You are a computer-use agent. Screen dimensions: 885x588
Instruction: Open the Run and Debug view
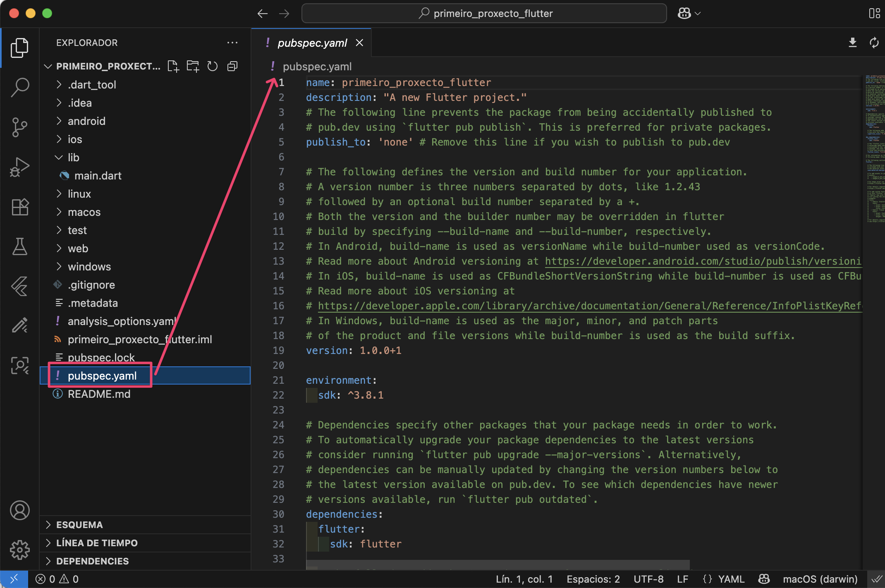pos(19,167)
